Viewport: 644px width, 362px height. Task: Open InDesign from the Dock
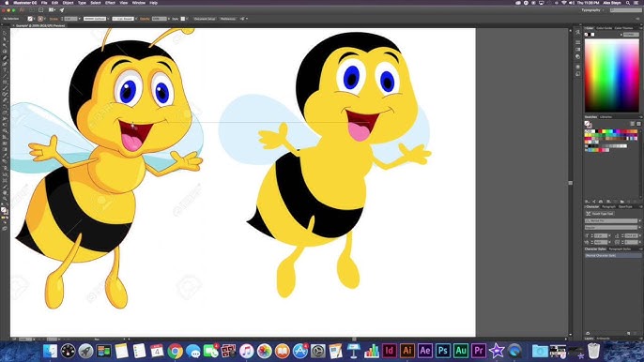390,351
